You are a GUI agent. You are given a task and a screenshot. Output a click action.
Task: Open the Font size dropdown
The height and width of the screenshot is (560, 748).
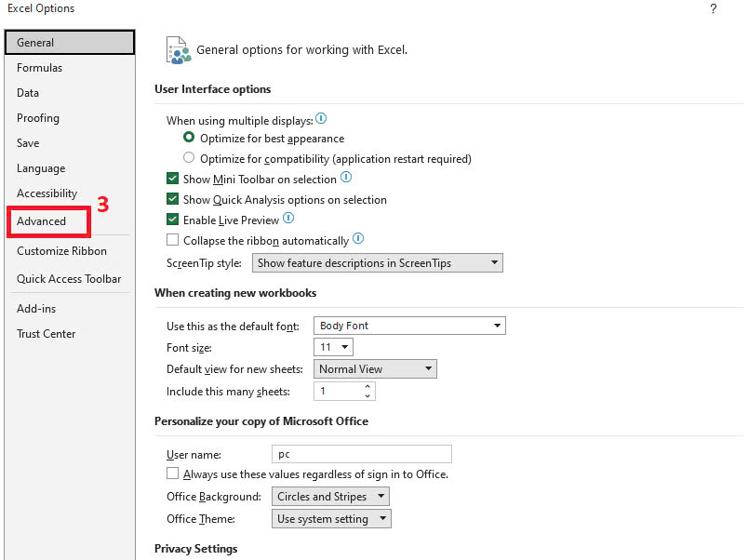(333, 347)
